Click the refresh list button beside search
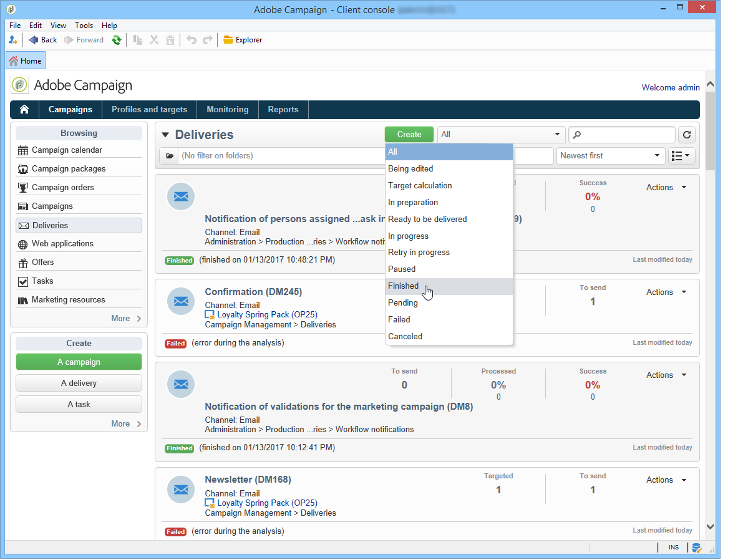This screenshot has height=560, width=738. [687, 135]
